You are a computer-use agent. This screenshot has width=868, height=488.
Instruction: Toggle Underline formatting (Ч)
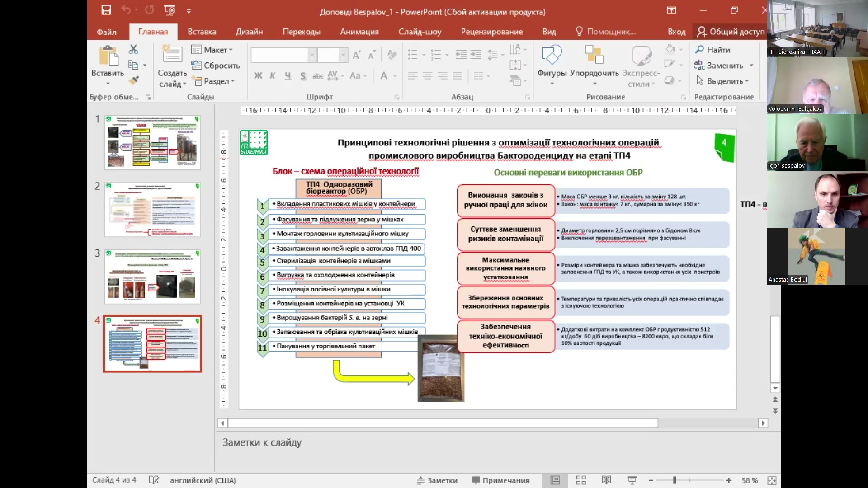288,75
